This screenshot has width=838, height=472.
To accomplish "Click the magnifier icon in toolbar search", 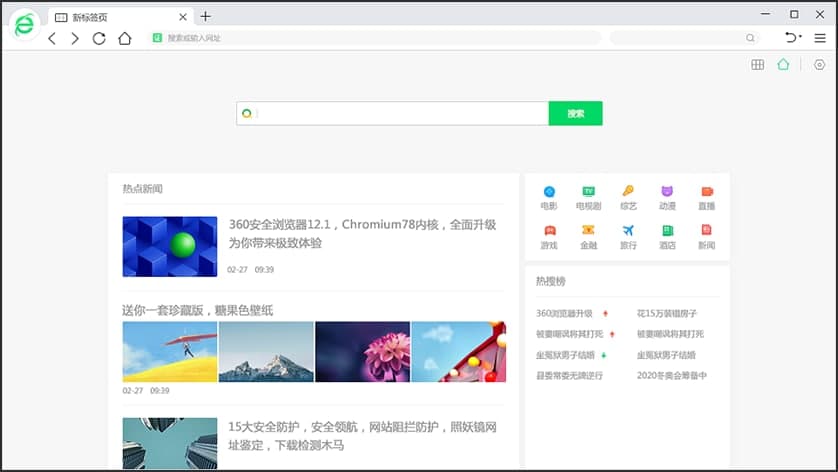I will [750, 38].
